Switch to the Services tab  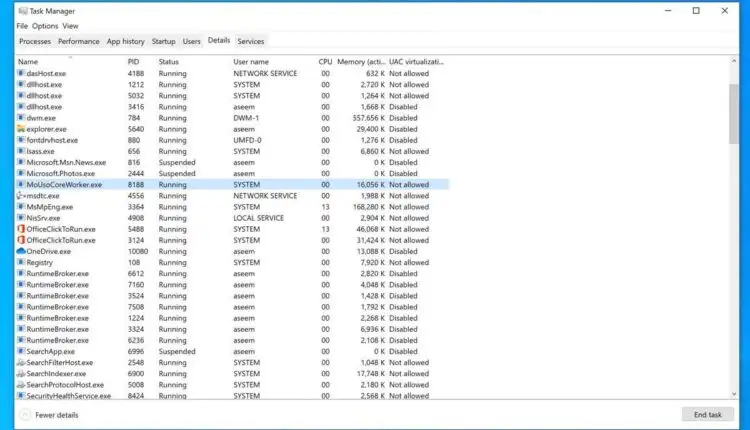tap(251, 41)
